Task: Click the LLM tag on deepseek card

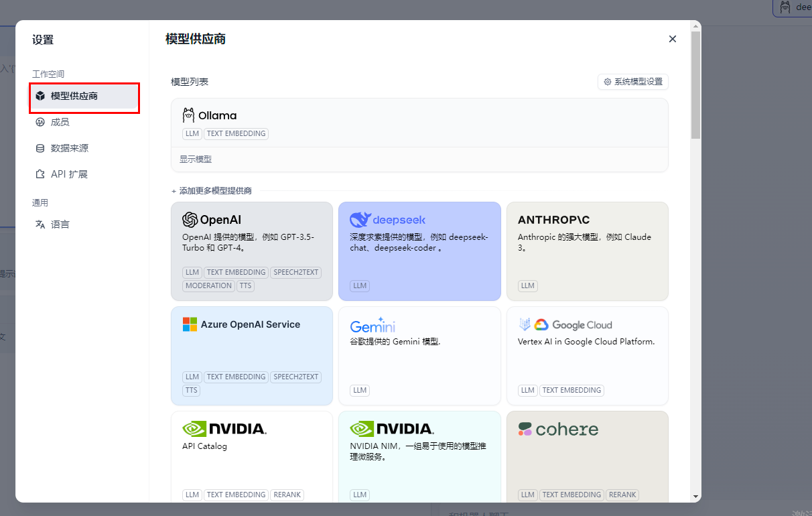Action: tap(360, 285)
